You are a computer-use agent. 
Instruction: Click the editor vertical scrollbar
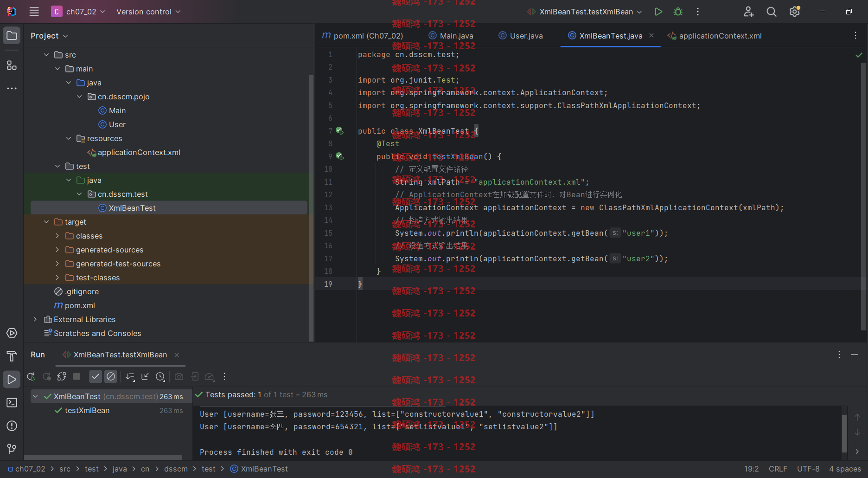point(863,197)
